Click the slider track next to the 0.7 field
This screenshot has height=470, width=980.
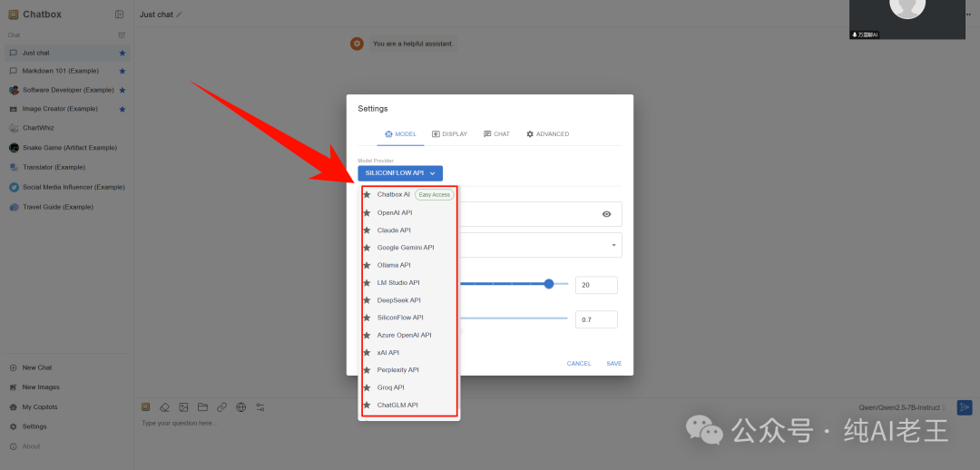513,318
